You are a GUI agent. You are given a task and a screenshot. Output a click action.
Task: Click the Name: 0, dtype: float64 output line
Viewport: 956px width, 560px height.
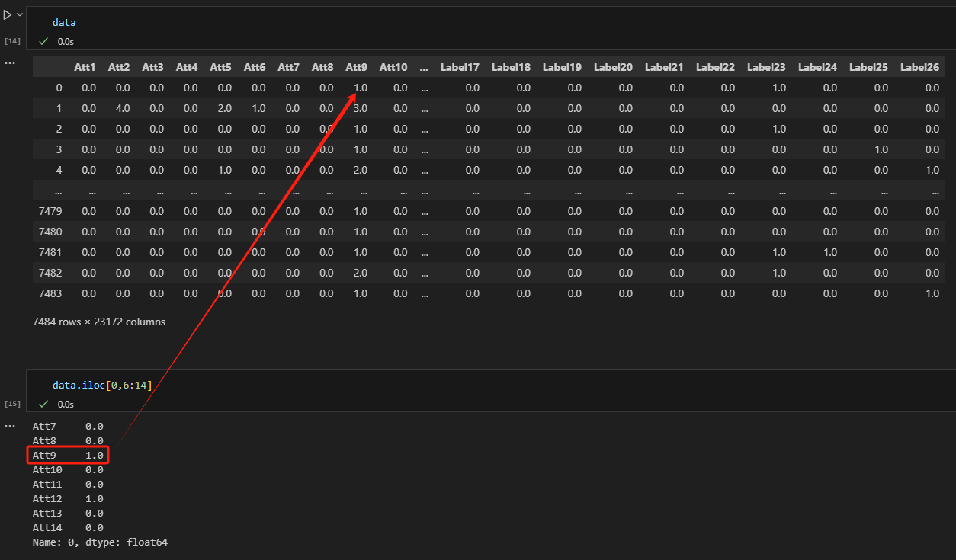pos(99,542)
